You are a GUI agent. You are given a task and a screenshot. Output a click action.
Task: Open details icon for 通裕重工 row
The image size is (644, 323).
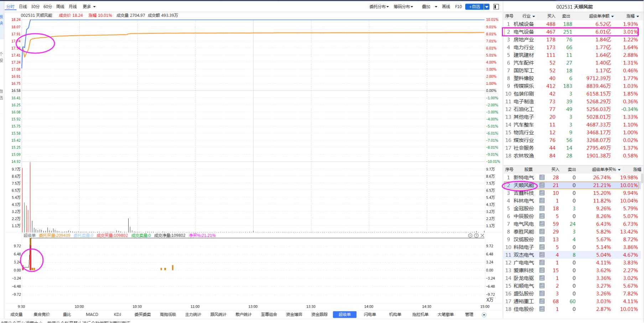click(542, 301)
